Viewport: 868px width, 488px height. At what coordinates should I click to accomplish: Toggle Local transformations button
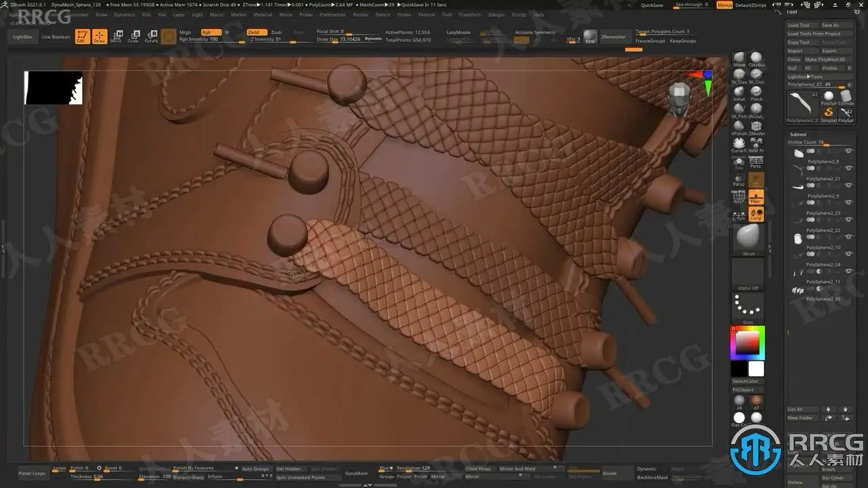(756, 214)
